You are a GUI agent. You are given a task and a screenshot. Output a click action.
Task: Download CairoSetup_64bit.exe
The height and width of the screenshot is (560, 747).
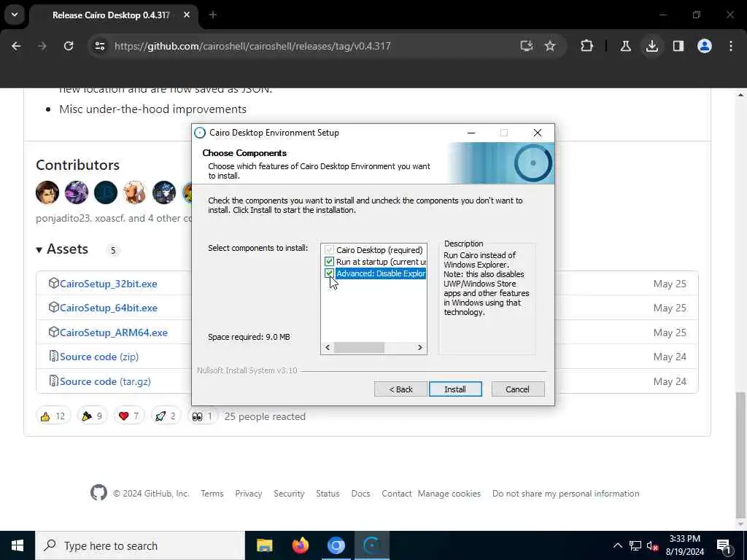pos(109,308)
